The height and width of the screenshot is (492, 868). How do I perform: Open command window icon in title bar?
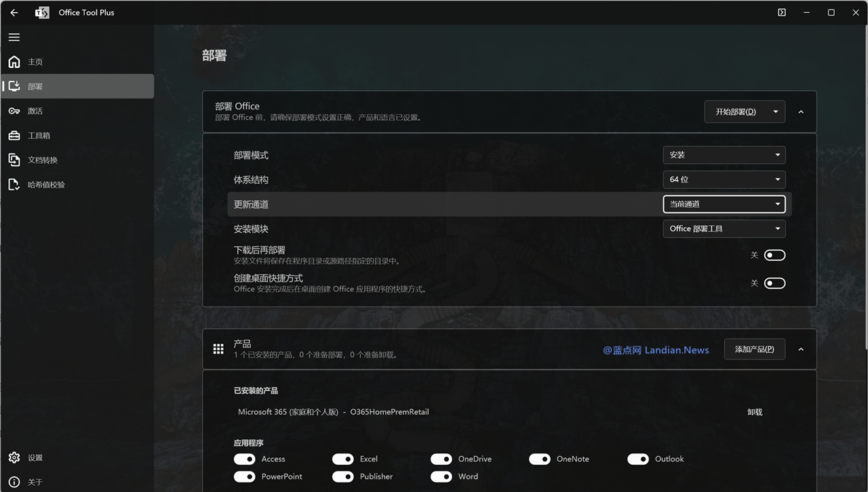click(x=782, y=12)
